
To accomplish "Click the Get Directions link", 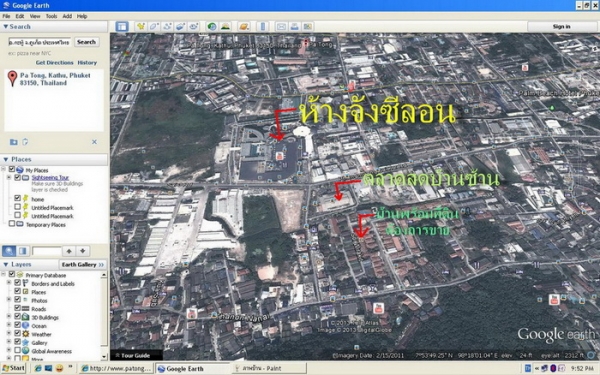I will (x=54, y=62).
